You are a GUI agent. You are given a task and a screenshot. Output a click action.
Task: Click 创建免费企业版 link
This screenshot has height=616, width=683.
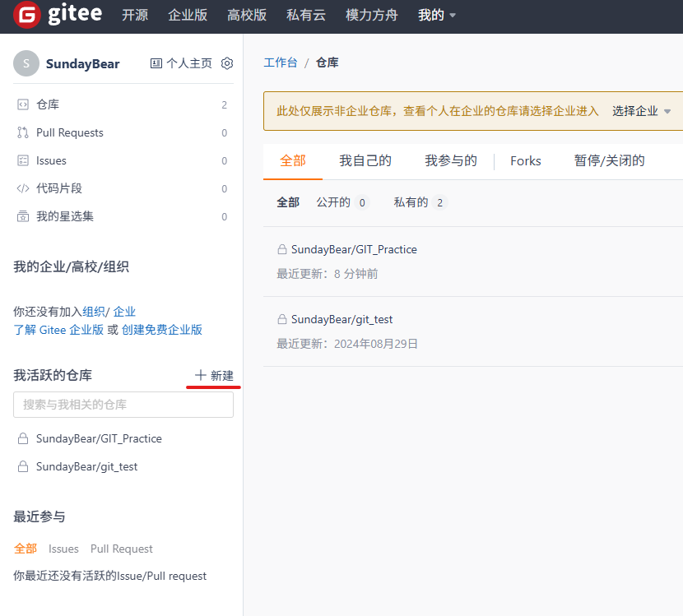coord(162,330)
